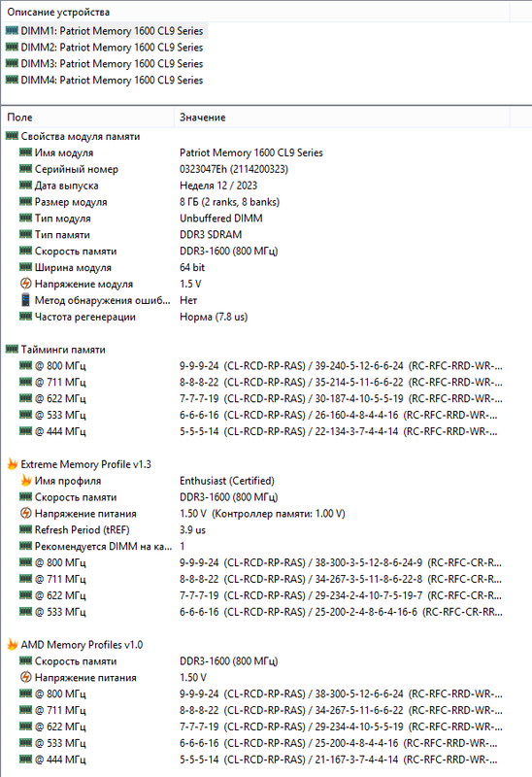
Task: Click the DIMM3 memory chip icon
Action: [12, 63]
